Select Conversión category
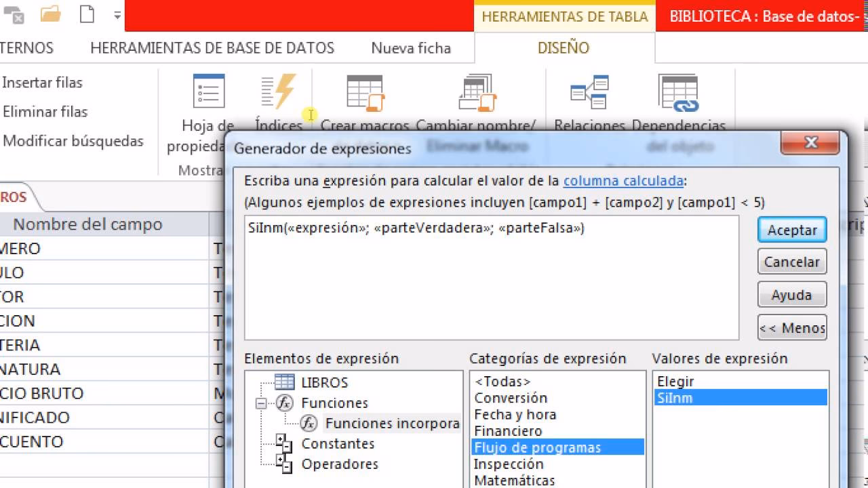Screen dimensions: 868x488 tap(511, 398)
